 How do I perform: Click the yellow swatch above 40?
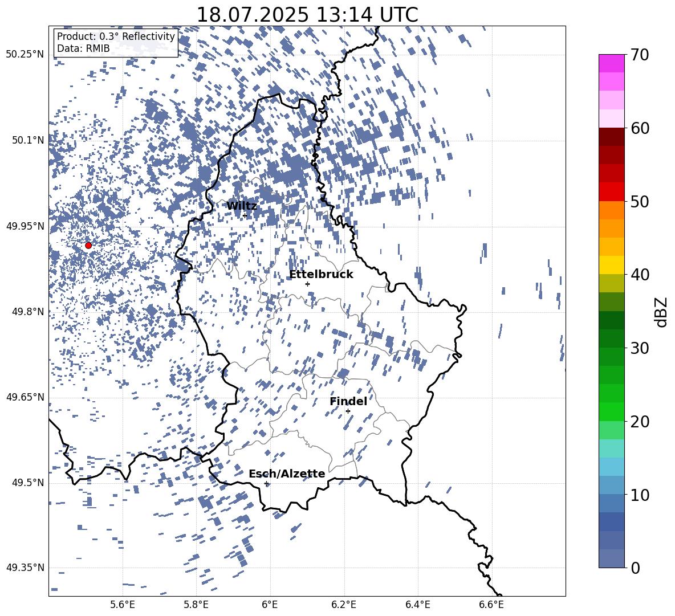point(612,265)
